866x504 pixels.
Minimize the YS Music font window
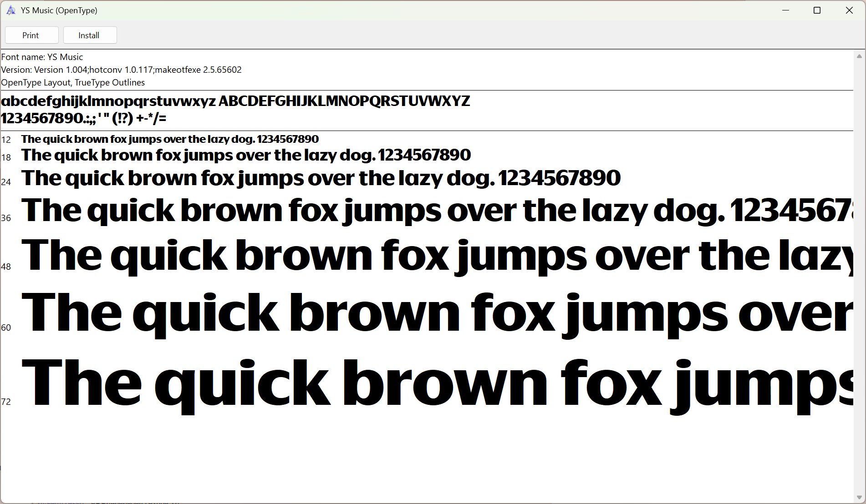click(785, 10)
